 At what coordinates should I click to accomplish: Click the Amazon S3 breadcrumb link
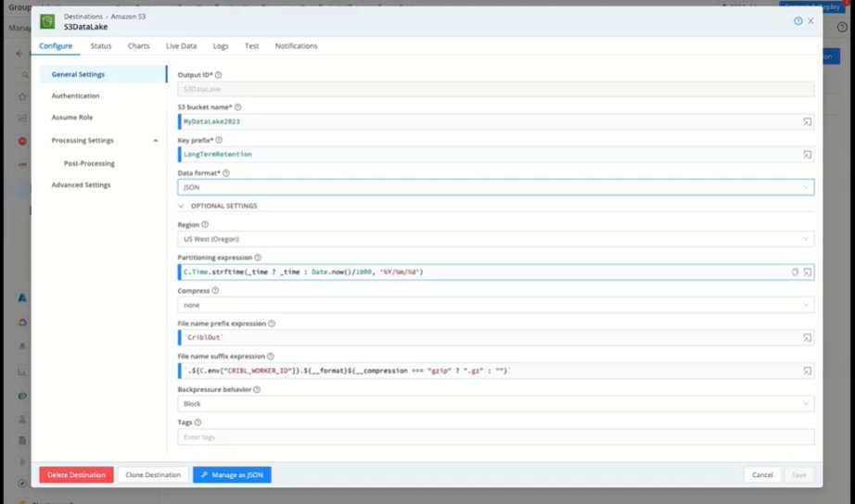coord(128,17)
